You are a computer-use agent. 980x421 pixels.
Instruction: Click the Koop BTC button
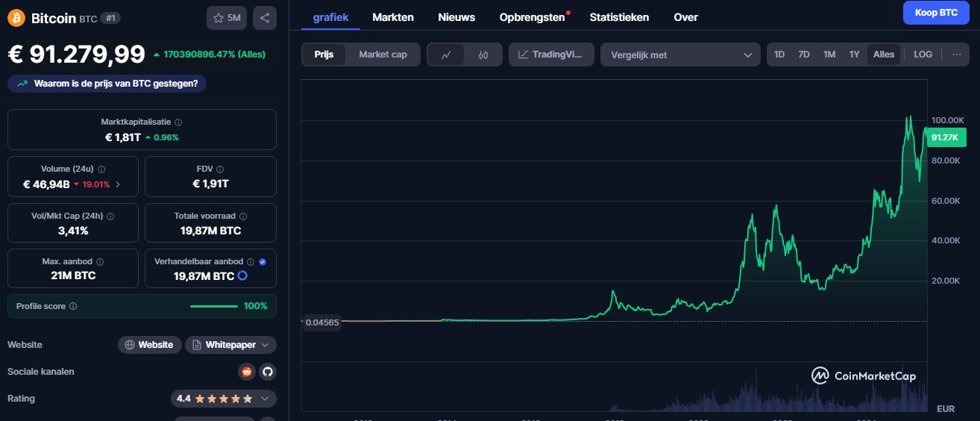(x=935, y=13)
